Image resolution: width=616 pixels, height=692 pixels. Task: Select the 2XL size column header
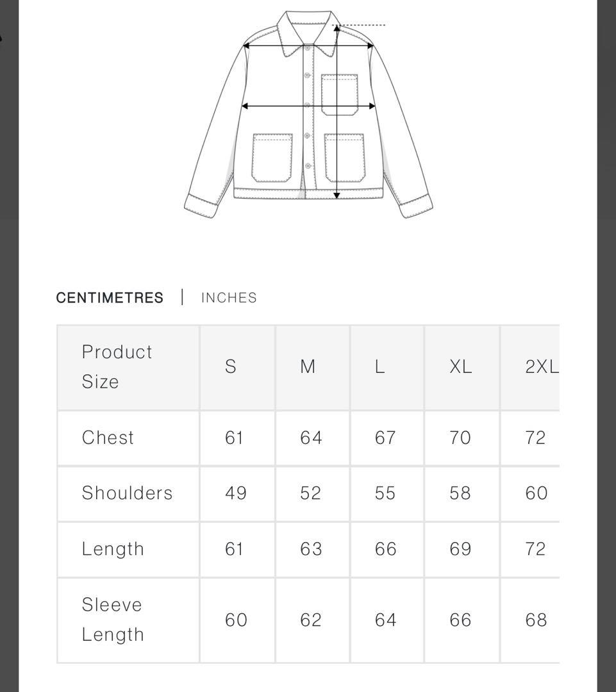click(x=541, y=367)
